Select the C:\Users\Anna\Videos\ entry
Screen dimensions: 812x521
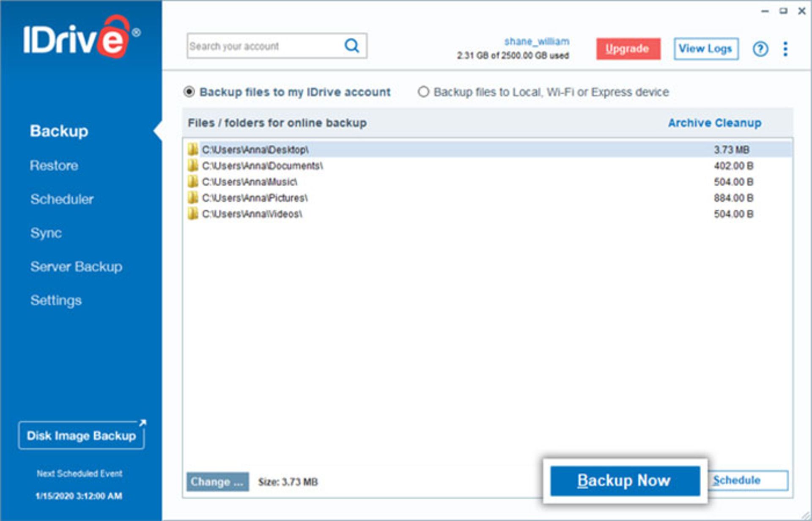[x=252, y=214]
